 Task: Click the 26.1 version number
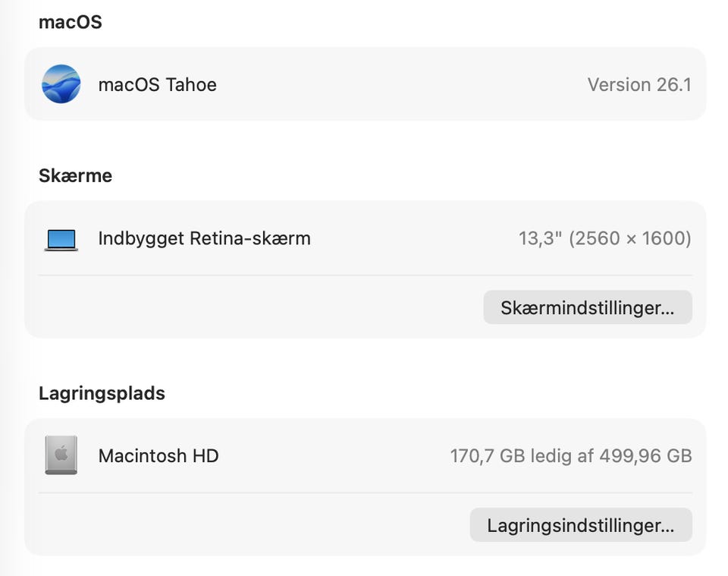point(674,84)
